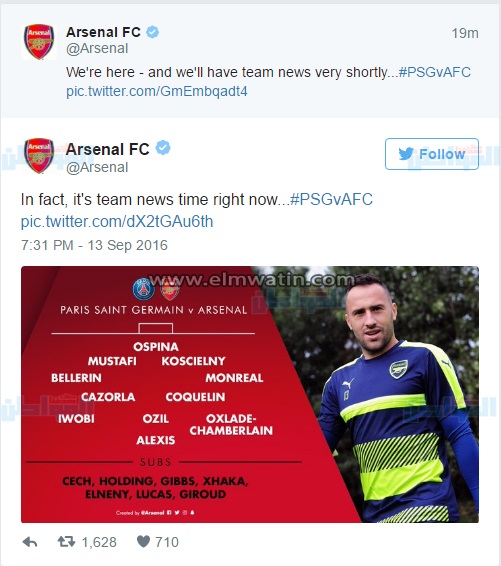Click the verified badge beside top Arsenal FC

(x=152, y=32)
